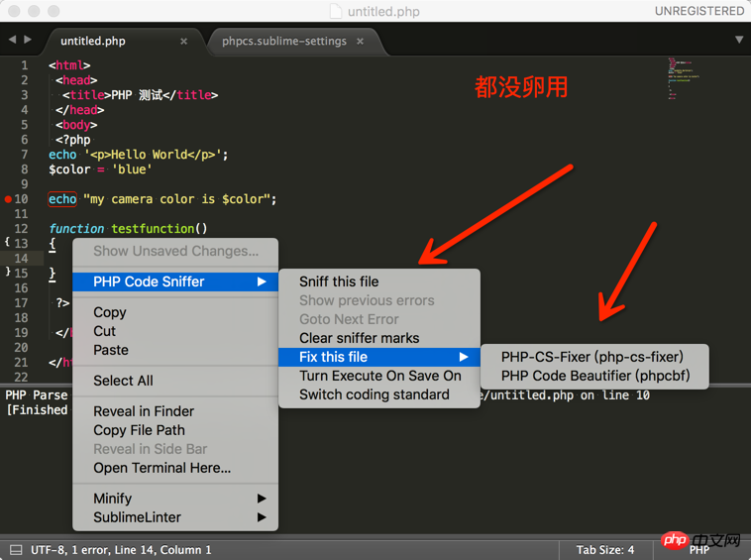Select PHP Code Sniffer menu entry
This screenshot has height=560, width=751.
[175, 281]
